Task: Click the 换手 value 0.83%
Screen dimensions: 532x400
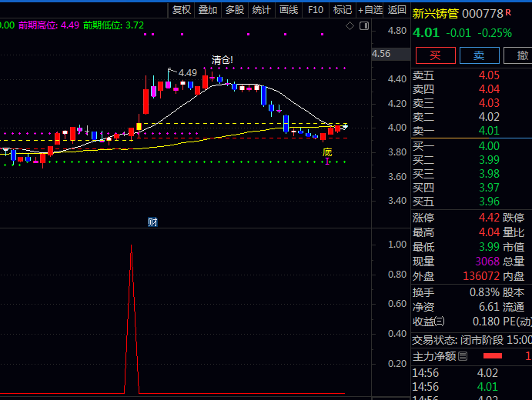Action: click(484, 292)
